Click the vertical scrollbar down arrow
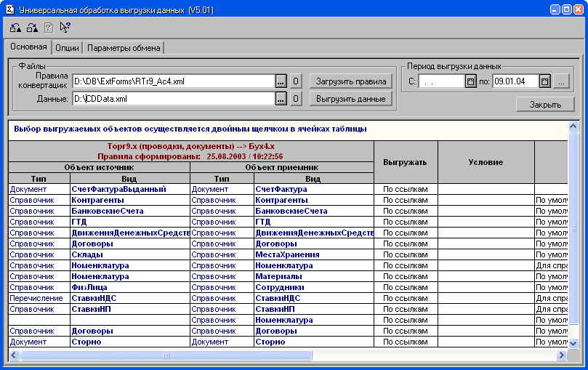Viewport: 588px width, 370px height. pyautogui.click(x=573, y=343)
